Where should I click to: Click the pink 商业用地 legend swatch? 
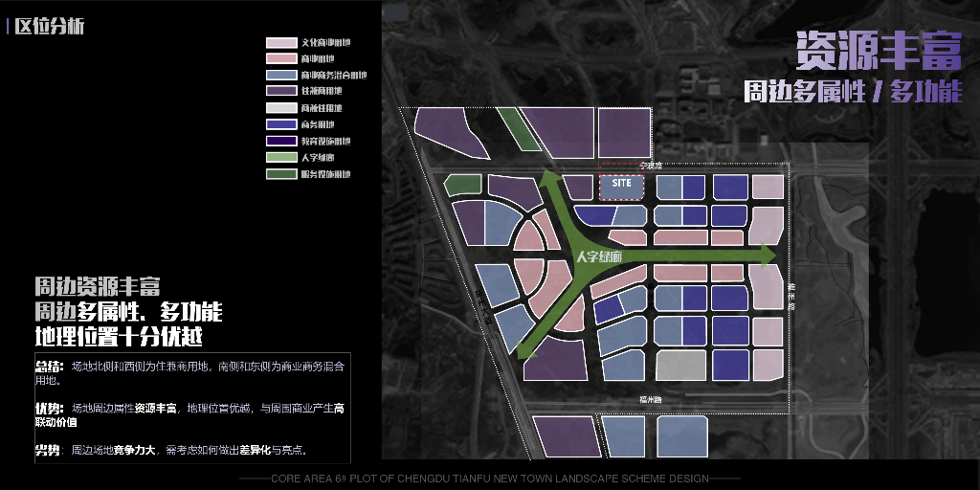[x=281, y=58]
